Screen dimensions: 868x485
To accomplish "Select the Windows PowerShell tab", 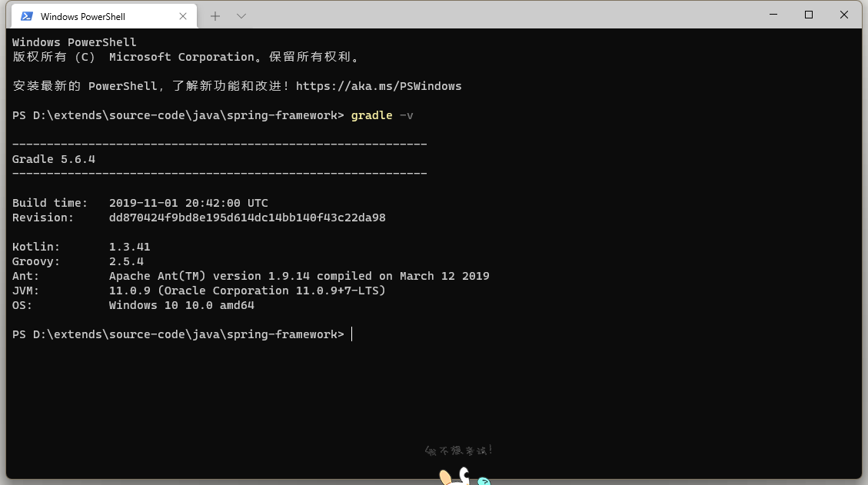I will pyautogui.click(x=104, y=17).
